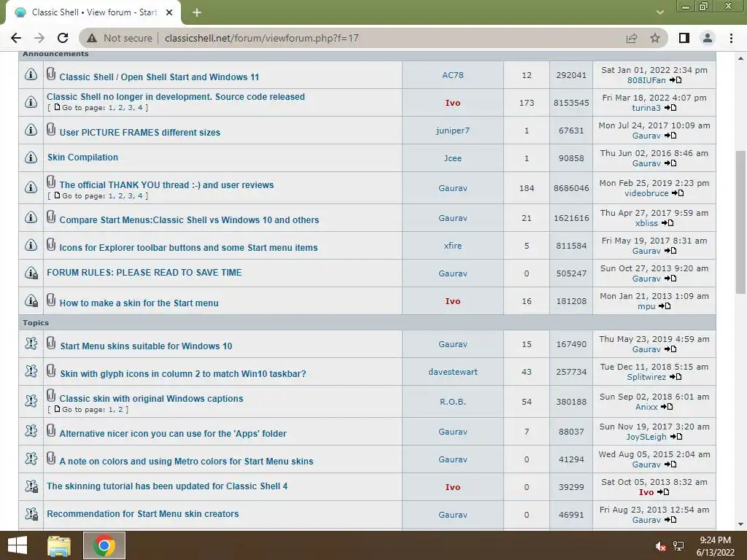Open author profile davestewart
The image size is (747, 560).
pos(452,372)
